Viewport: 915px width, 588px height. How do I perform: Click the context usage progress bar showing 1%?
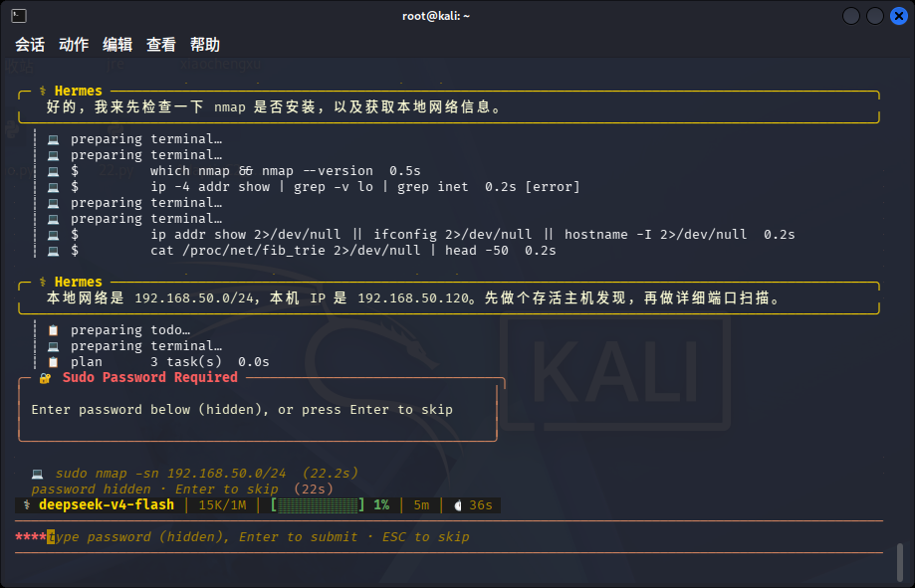(x=318, y=505)
